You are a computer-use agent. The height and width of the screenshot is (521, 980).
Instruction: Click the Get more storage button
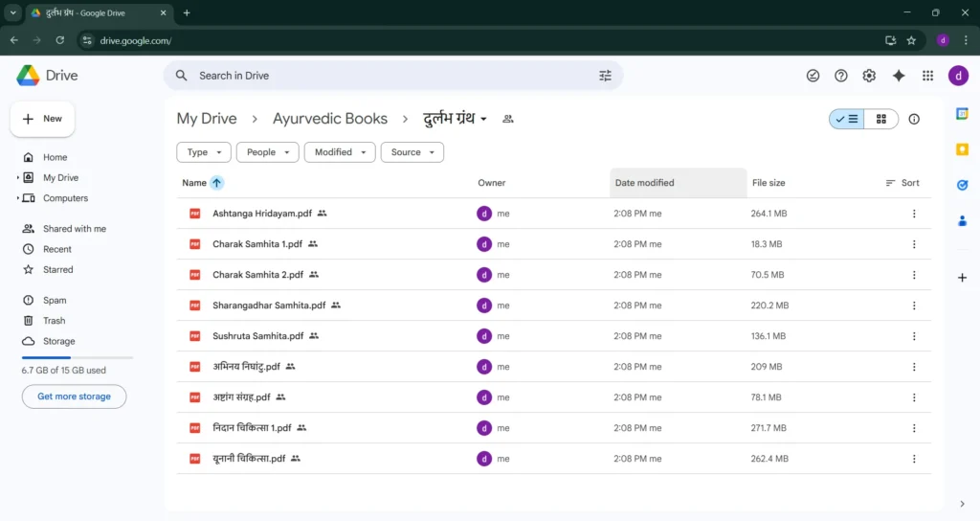click(74, 396)
